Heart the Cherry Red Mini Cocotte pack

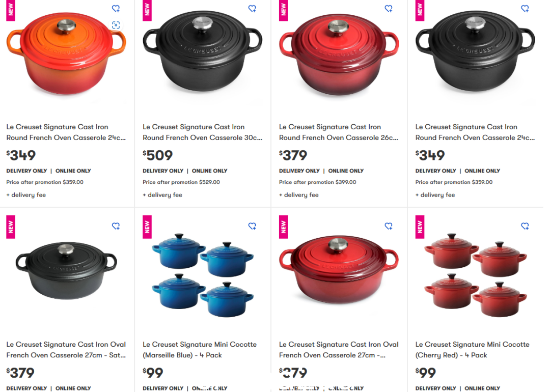525,226
